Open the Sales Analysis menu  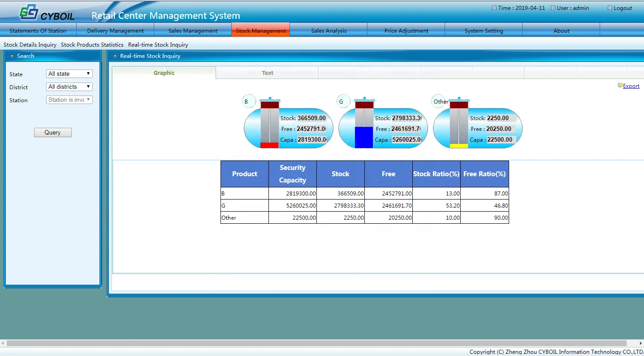click(328, 31)
